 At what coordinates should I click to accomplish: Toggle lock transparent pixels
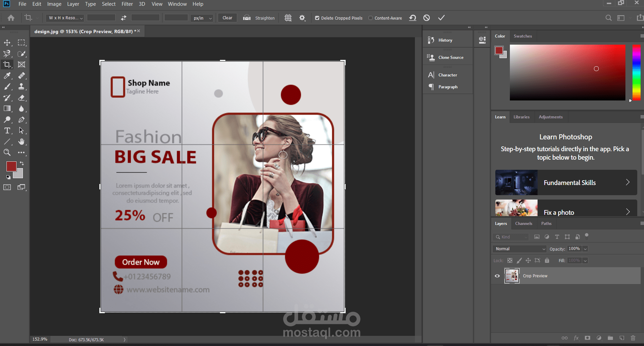[510, 260]
